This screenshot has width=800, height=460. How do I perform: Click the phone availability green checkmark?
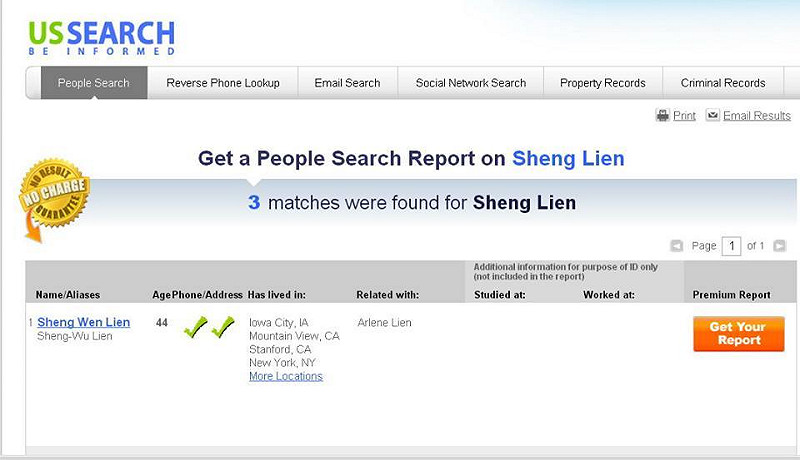coord(195,327)
